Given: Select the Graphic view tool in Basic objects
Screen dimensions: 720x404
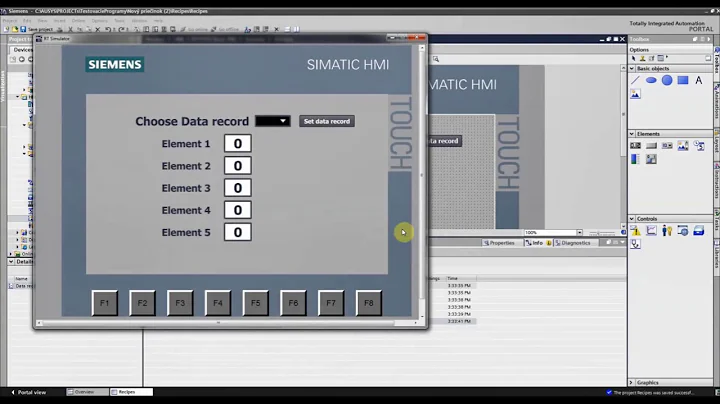Looking at the screenshot, I should pyautogui.click(x=636, y=94).
